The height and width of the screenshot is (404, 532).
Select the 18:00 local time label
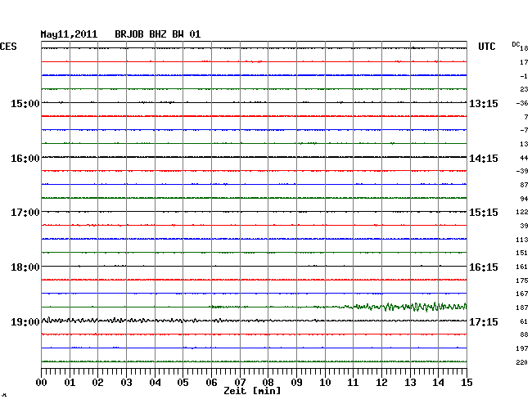click(25, 267)
